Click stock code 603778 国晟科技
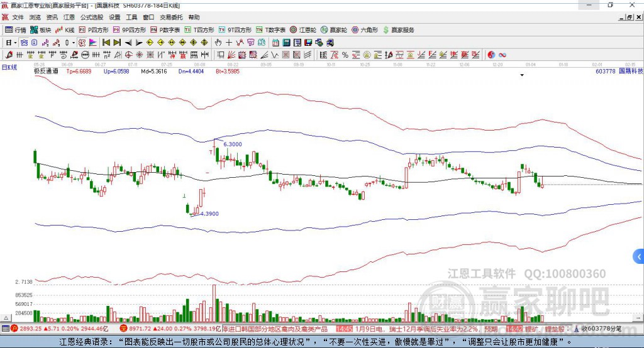Screen dimensions: 644x348 pyautogui.click(x=619, y=71)
